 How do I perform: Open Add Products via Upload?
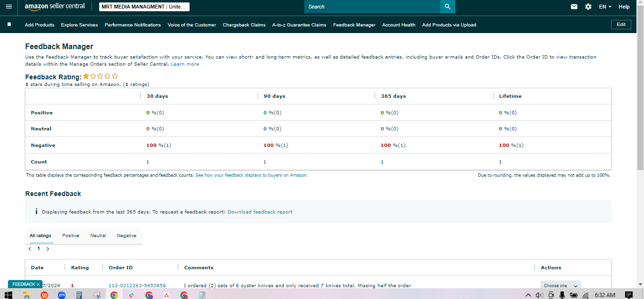pyautogui.click(x=449, y=25)
